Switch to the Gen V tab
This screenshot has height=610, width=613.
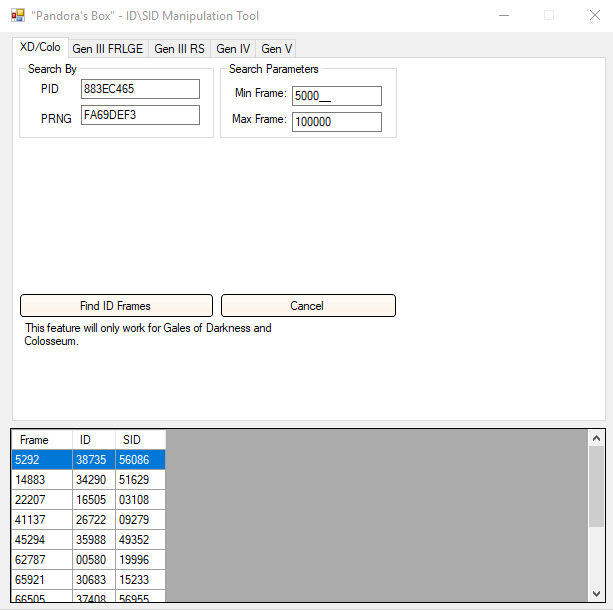coord(276,49)
